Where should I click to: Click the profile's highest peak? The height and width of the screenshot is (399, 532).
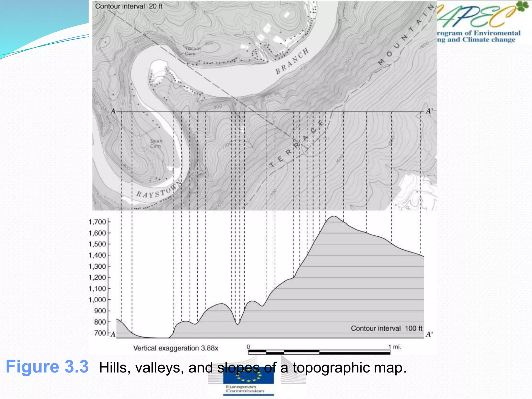pyautogui.click(x=334, y=216)
